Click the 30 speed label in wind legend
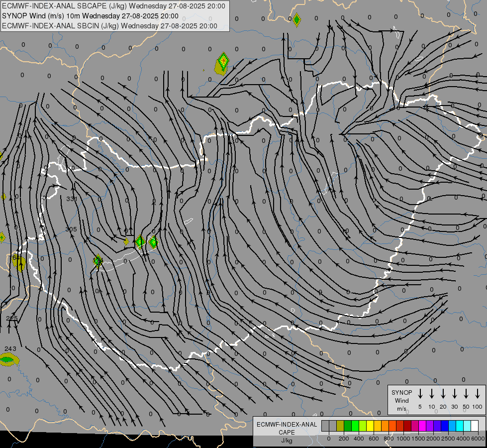487x448 pixels. tap(454, 407)
